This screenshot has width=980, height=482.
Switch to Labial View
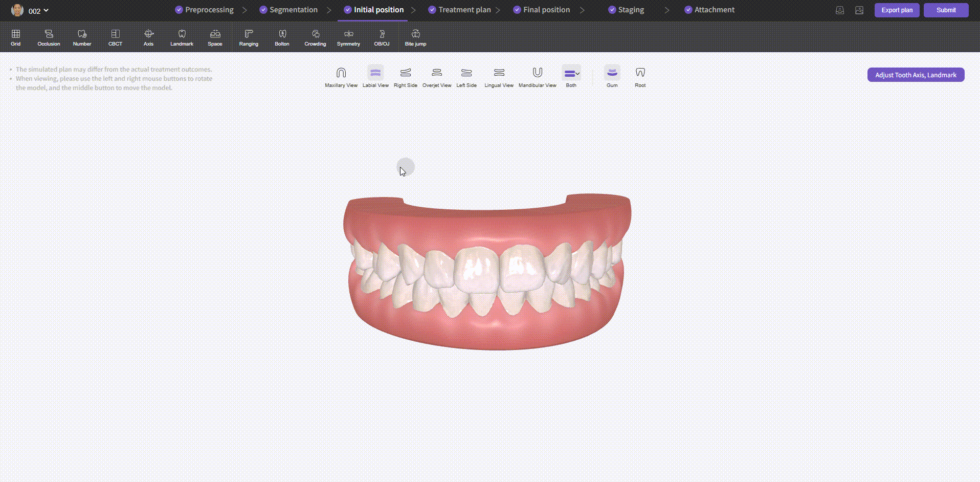coord(375,77)
